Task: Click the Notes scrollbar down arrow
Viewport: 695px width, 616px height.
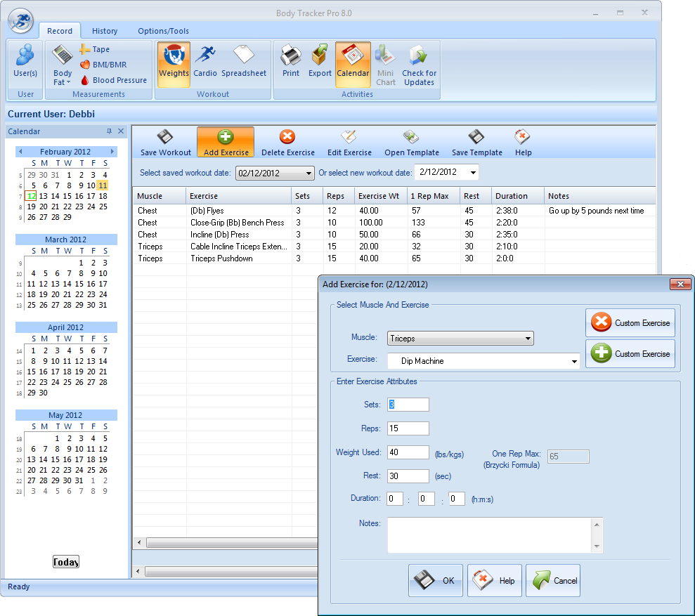Action: click(x=597, y=546)
